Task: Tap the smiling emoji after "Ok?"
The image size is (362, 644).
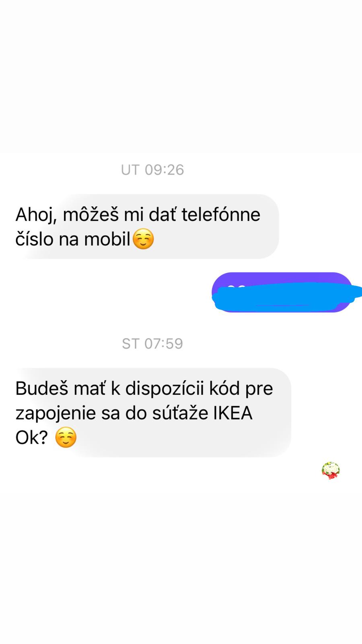Action: point(66,438)
